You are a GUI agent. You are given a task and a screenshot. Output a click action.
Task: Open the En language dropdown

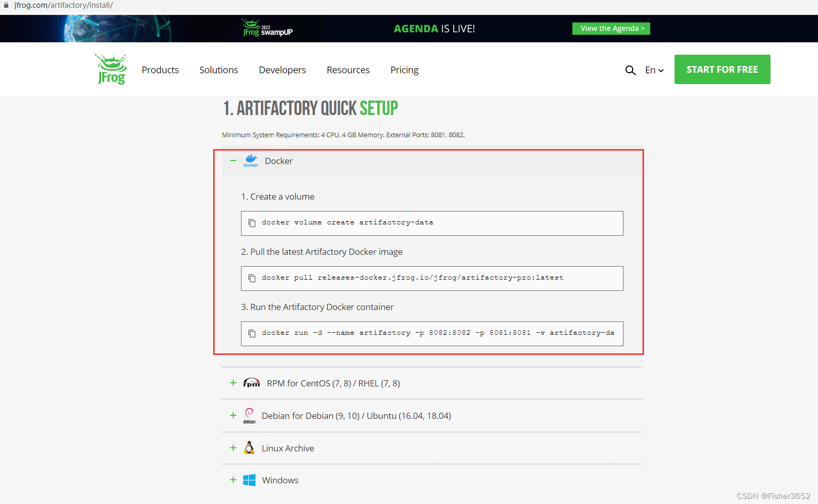coord(654,70)
